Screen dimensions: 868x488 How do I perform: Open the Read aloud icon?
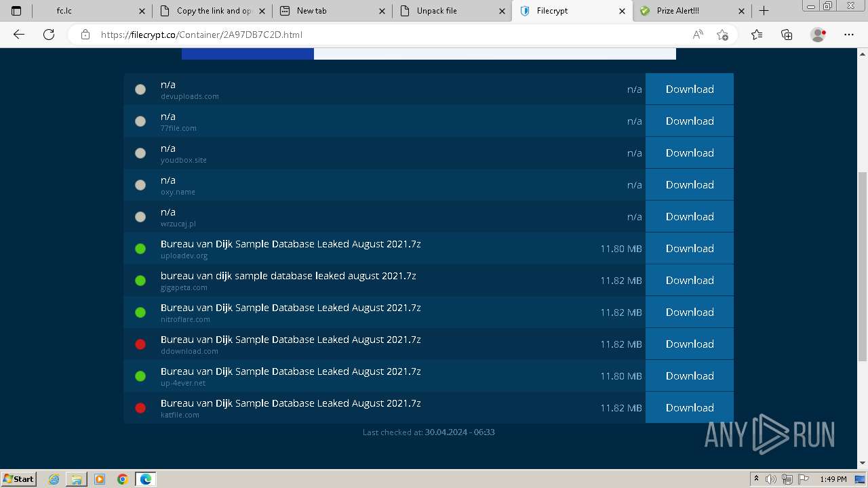(698, 35)
